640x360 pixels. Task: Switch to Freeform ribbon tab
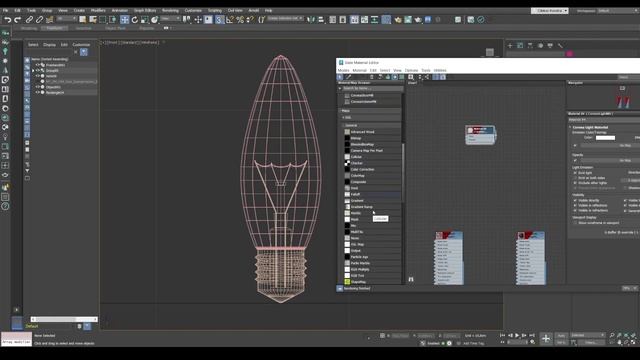click(55, 28)
